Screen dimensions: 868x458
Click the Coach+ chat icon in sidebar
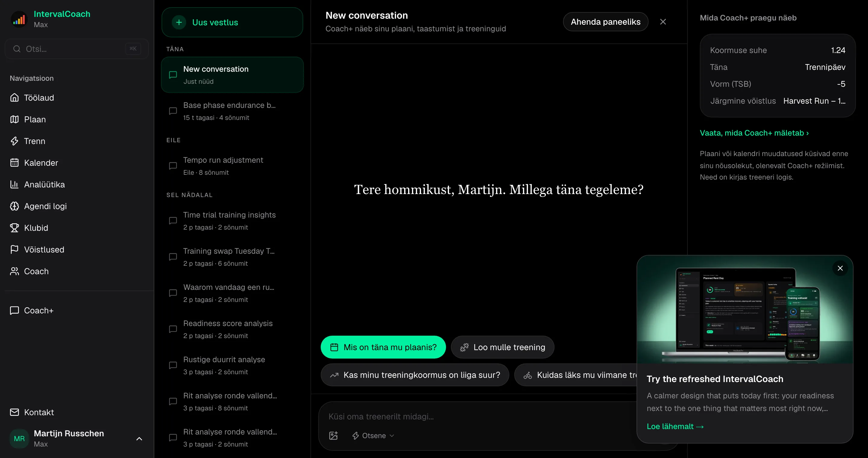14,310
